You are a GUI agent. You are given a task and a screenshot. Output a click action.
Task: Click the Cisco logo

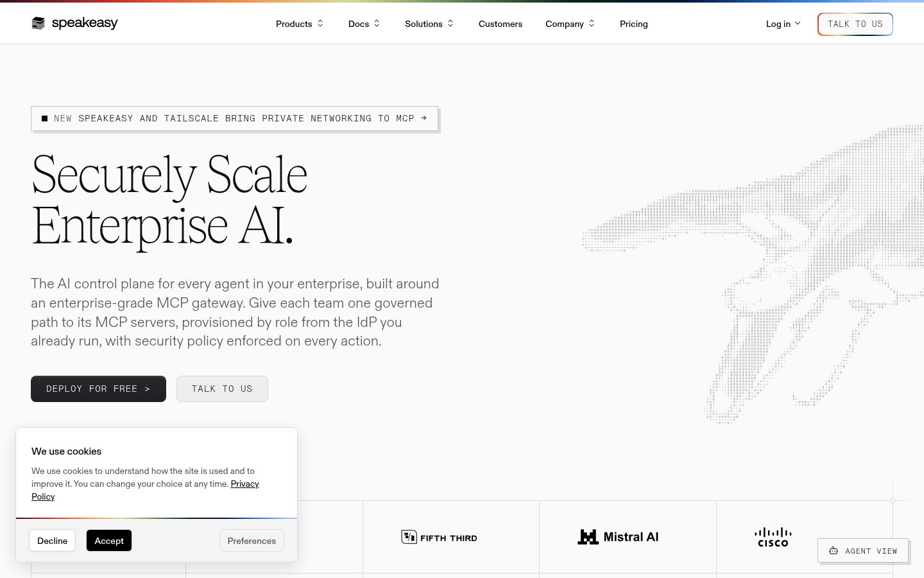click(x=773, y=538)
